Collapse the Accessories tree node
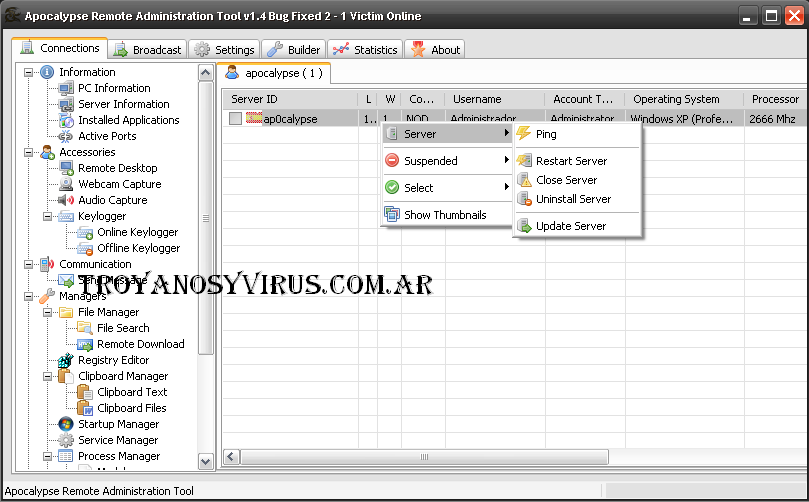 [28, 152]
